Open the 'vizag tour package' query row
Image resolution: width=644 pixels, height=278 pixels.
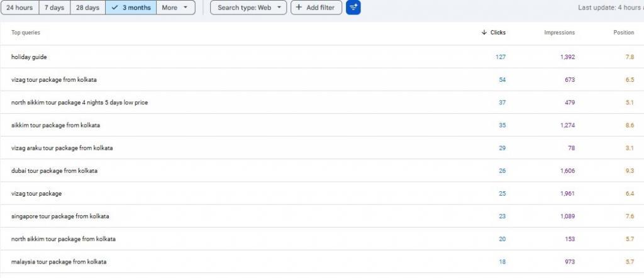click(x=322, y=194)
